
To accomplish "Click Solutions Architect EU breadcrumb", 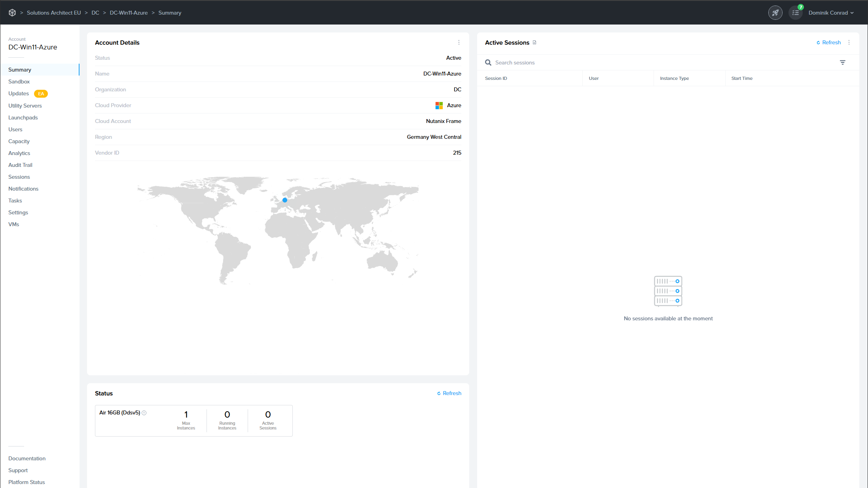I will [x=54, y=13].
